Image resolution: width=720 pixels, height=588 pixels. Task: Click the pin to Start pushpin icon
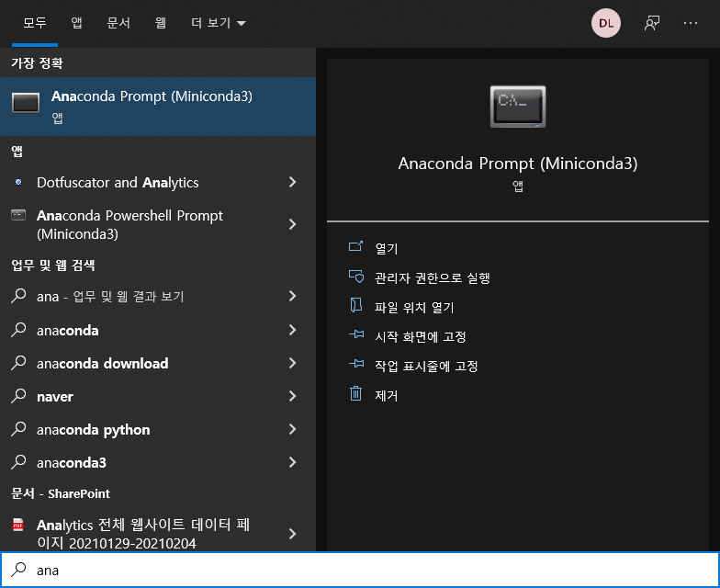[356, 334]
